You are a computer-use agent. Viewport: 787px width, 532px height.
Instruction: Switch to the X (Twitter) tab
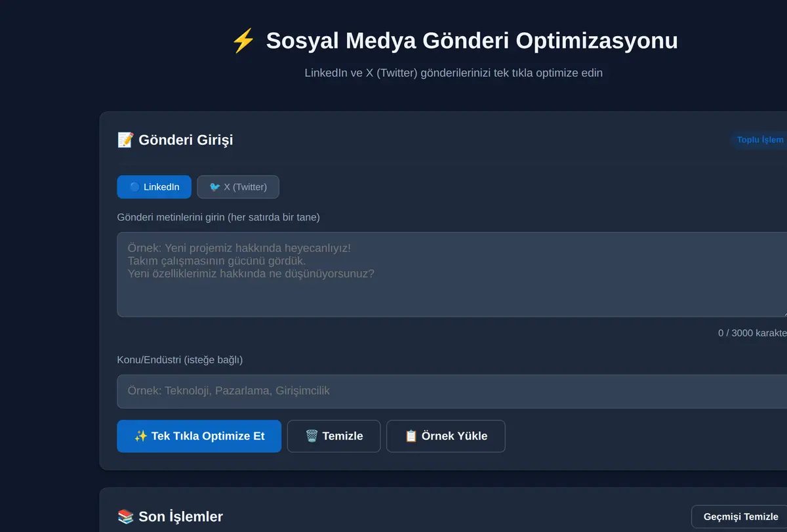click(x=238, y=187)
